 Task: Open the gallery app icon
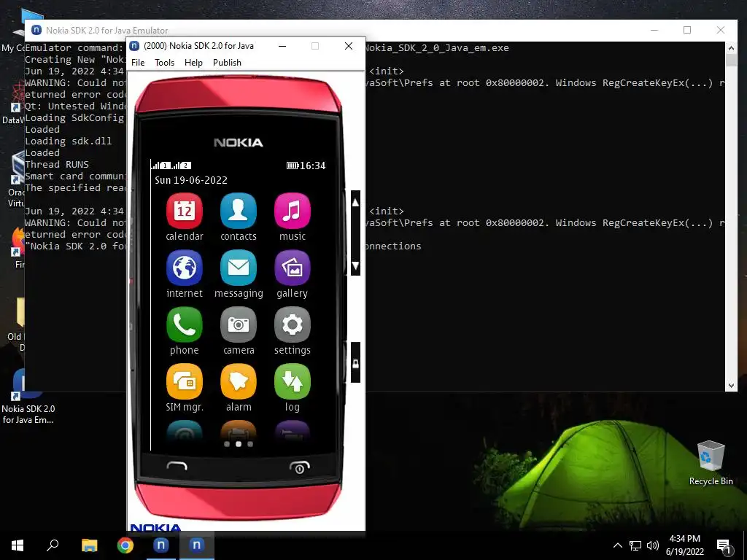point(293,268)
